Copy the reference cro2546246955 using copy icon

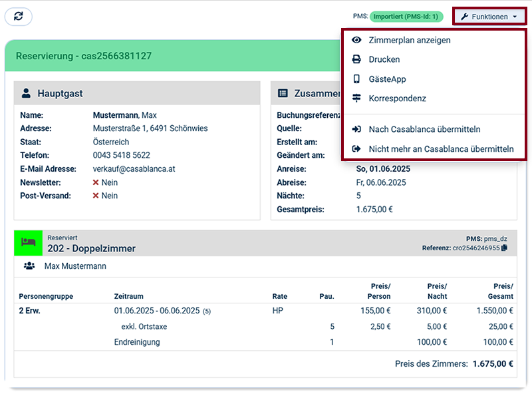pos(504,248)
